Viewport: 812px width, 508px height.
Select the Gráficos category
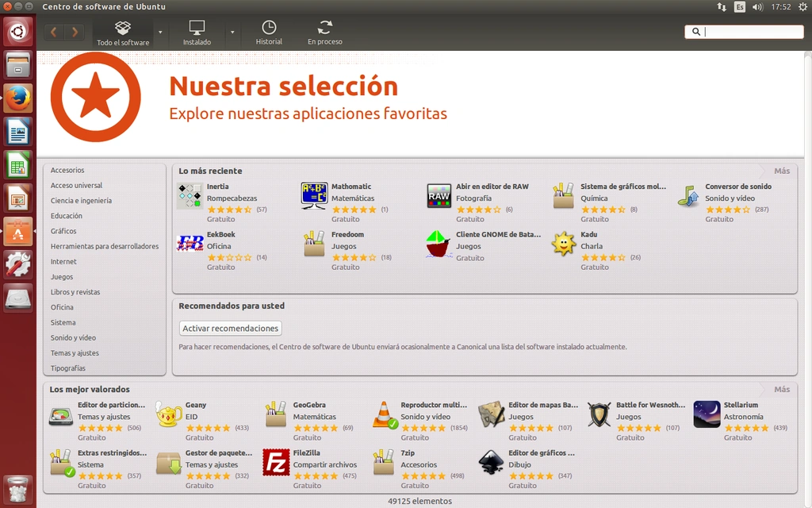pos(63,231)
